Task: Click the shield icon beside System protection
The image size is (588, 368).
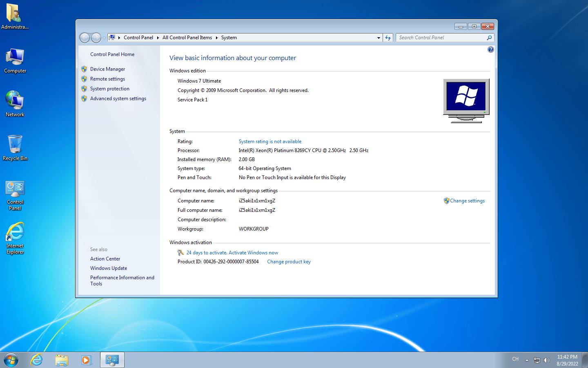Action: click(x=84, y=89)
